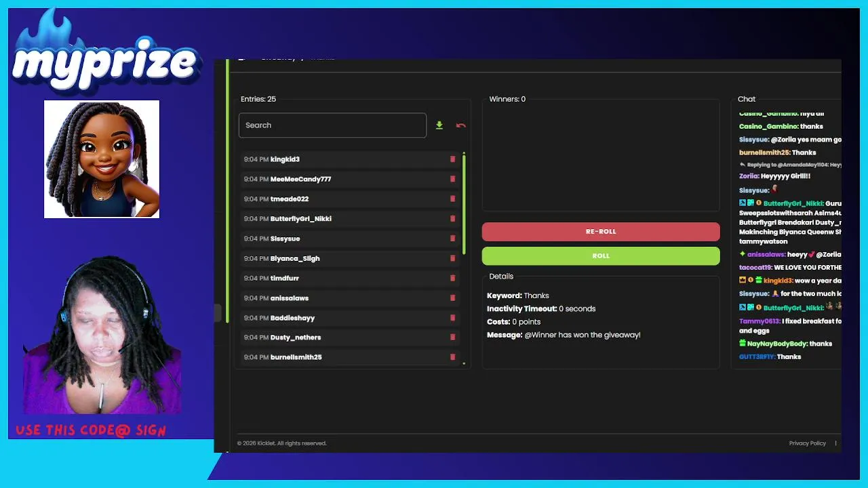Click the Winners: 0 label

pyautogui.click(x=507, y=99)
